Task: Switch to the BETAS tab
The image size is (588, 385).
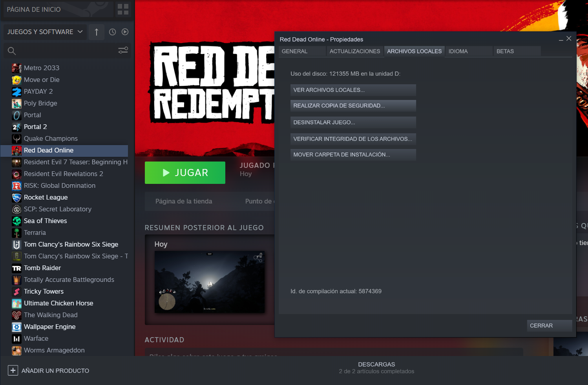Action: tap(517, 51)
